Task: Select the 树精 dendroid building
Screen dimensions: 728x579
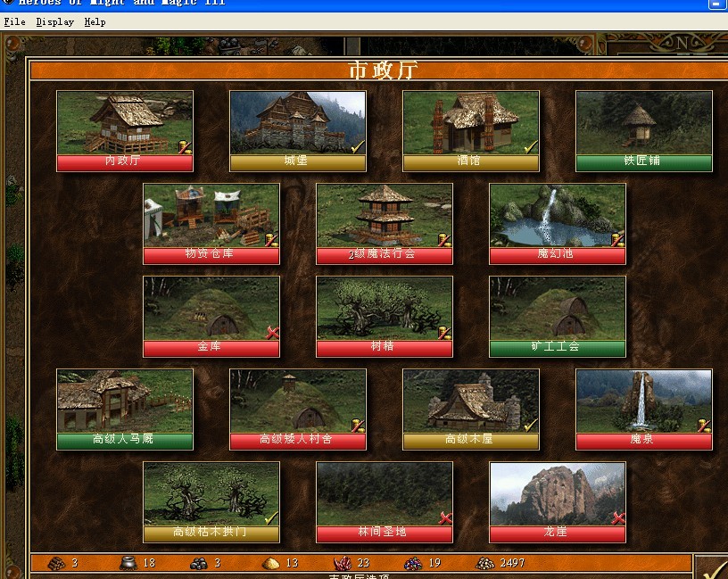Action: pos(385,317)
